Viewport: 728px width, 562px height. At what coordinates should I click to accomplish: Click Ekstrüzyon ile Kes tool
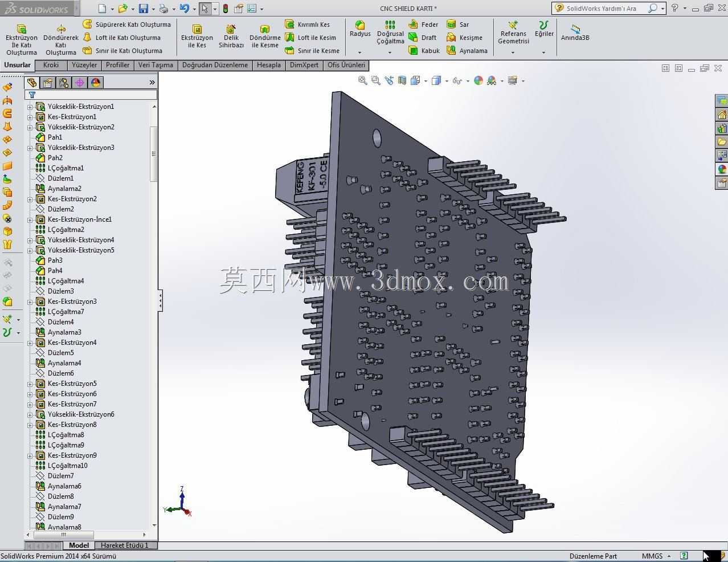pyautogui.click(x=197, y=36)
